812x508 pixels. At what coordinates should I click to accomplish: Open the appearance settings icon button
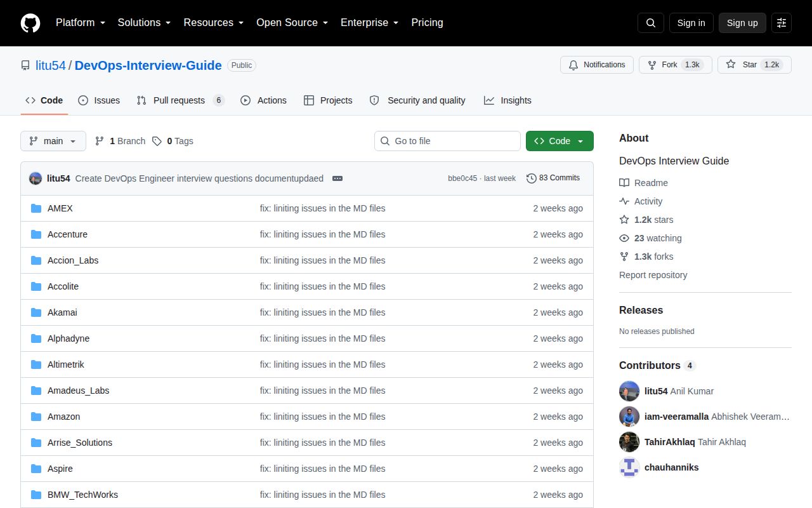click(x=782, y=23)
